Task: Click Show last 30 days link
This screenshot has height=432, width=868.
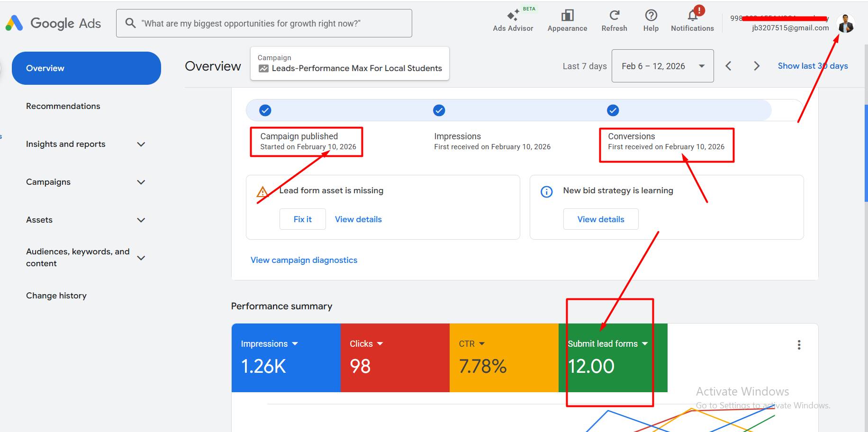Action: pos(813,66)
